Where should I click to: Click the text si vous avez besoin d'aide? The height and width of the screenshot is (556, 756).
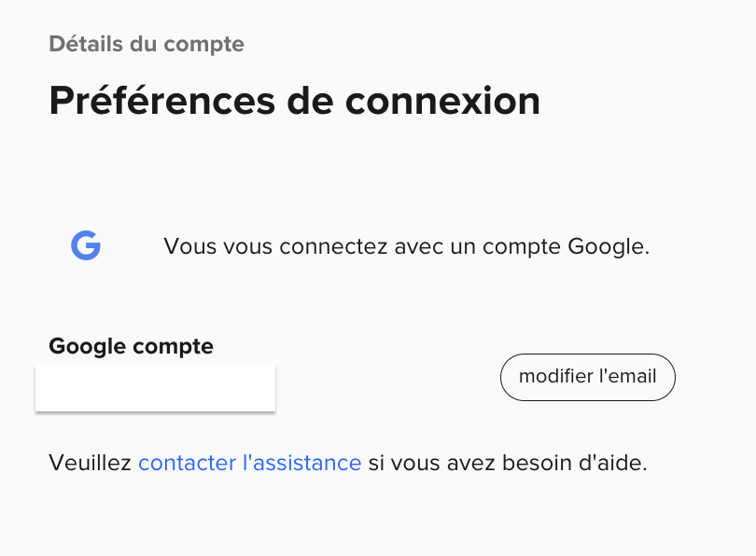point(508,463)
